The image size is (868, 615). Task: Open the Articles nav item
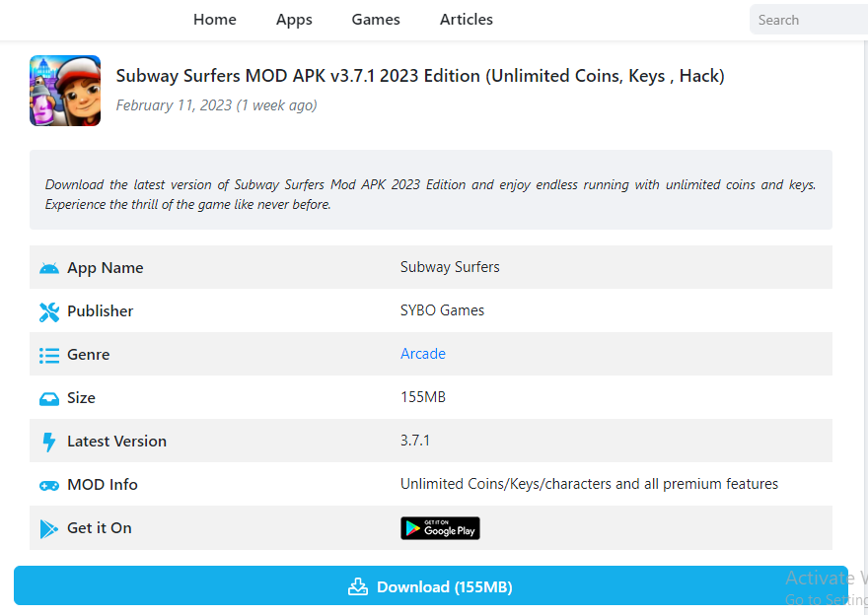467,20
